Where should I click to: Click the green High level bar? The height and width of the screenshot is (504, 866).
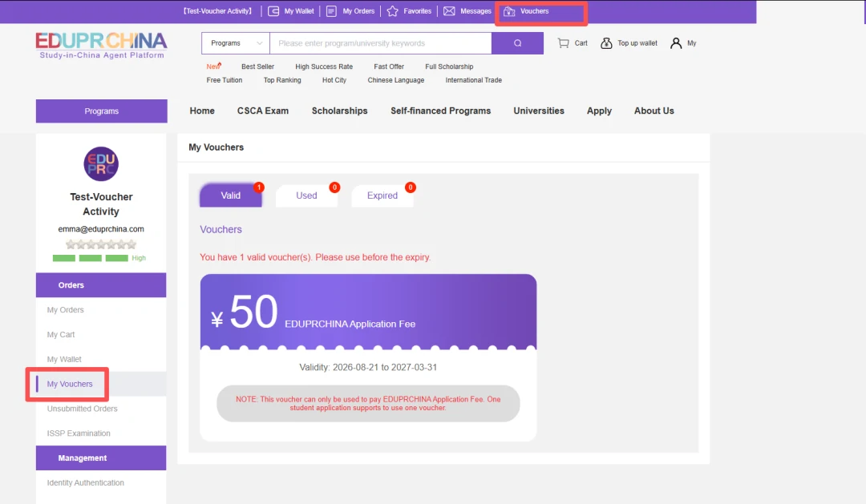tap(90, 258)
